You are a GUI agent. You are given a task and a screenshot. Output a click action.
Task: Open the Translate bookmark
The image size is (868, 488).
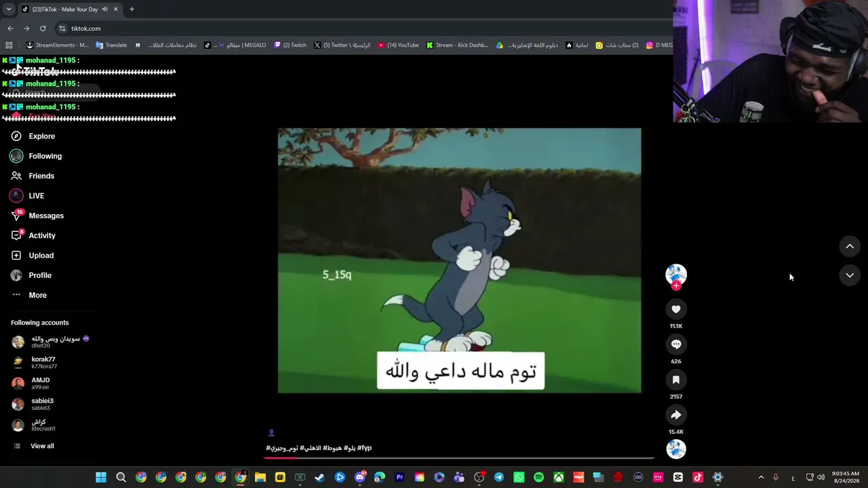111,45
